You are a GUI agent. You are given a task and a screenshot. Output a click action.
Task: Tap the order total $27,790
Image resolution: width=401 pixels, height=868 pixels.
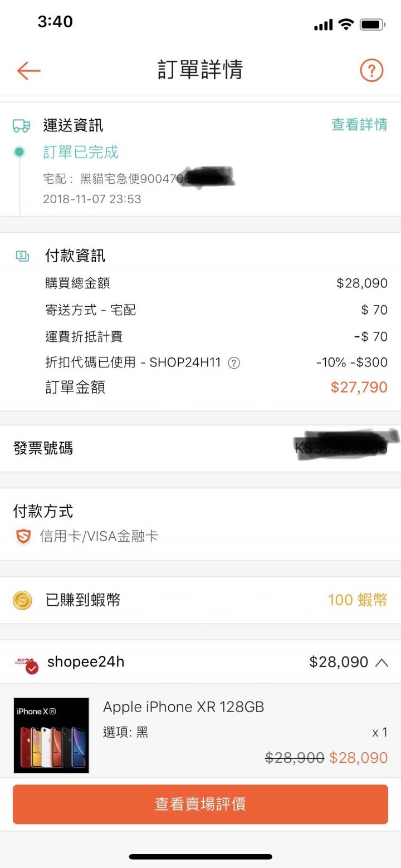359,387
